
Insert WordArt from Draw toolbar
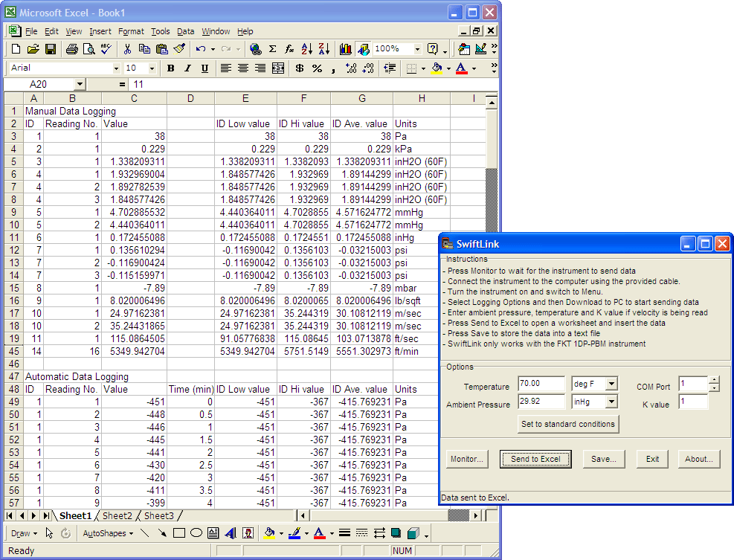pos(231,532)
